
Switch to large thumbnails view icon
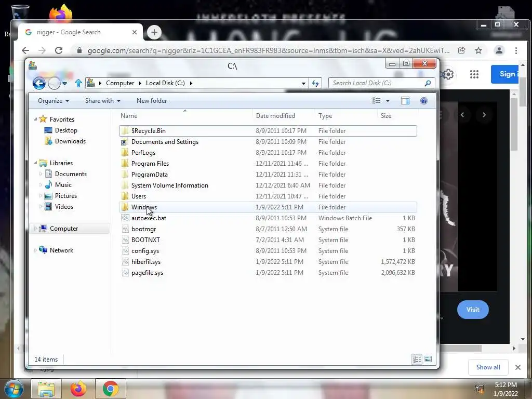pos(428,360)
